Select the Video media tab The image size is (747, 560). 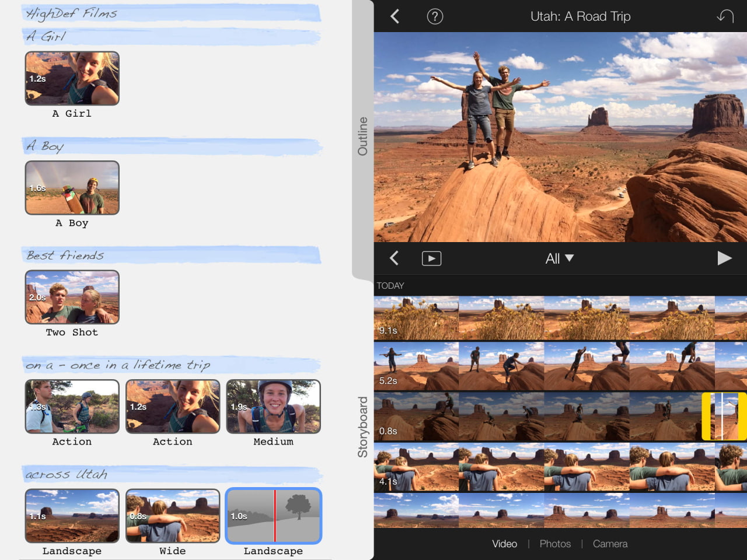(x=504, y=544)
